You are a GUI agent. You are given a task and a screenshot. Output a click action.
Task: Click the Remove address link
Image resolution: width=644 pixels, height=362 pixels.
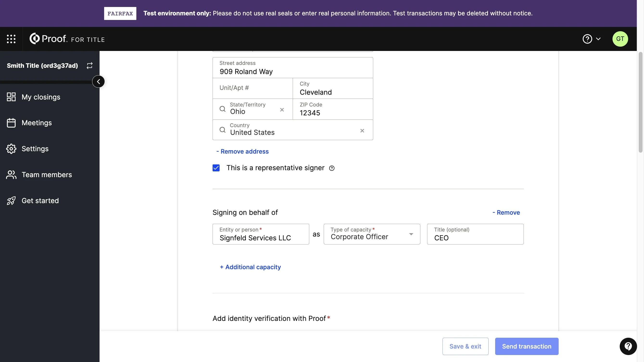pos(242,151)
